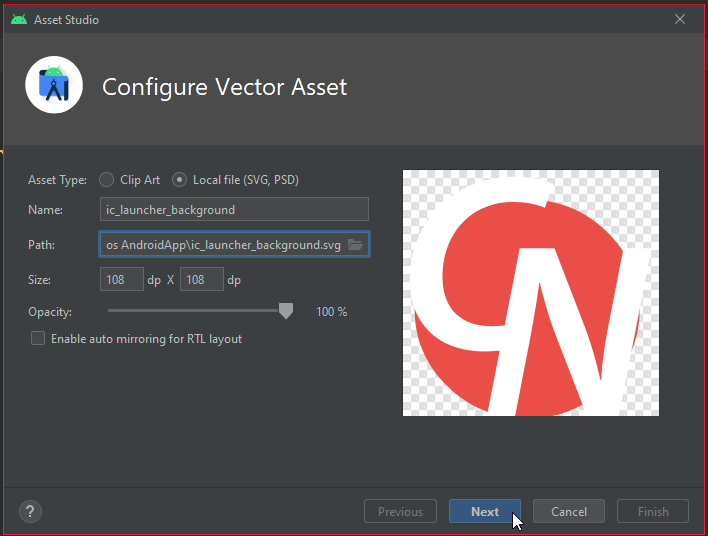Click the vector asset preview image
The height and width of the screenshot is (536, 708).
pos(531,293)
